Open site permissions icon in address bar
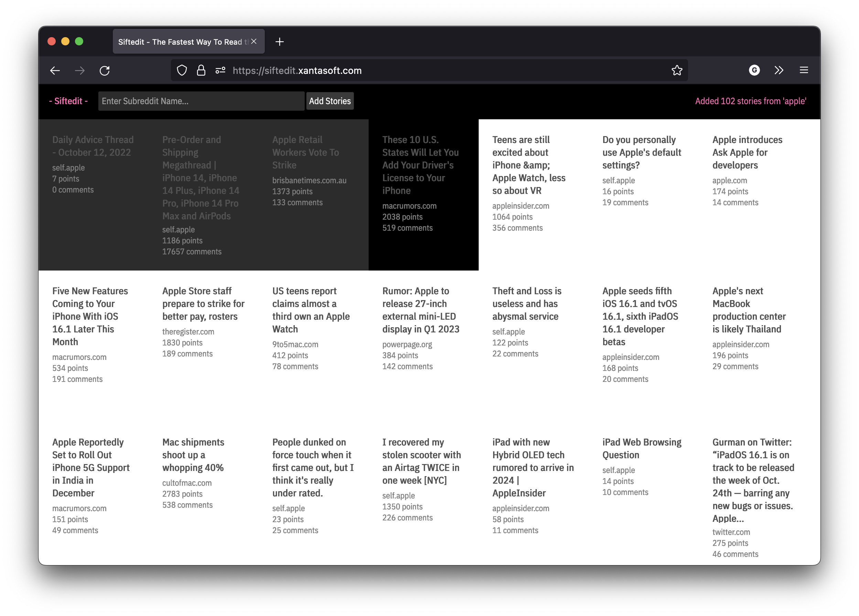Screen dimensions: 859x616 pyautogui.click(x=220, y=70)
